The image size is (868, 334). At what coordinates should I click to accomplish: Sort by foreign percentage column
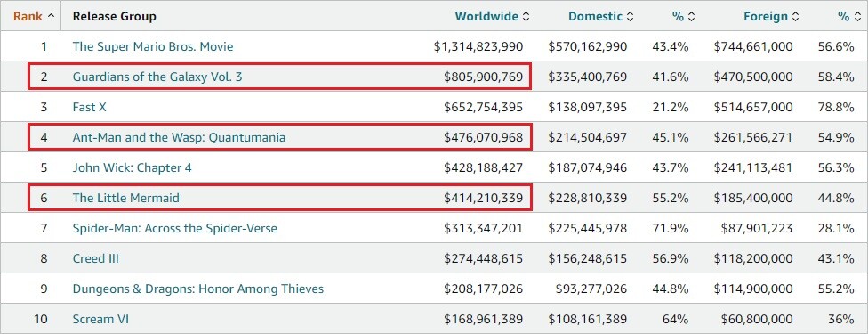[849, 17]
